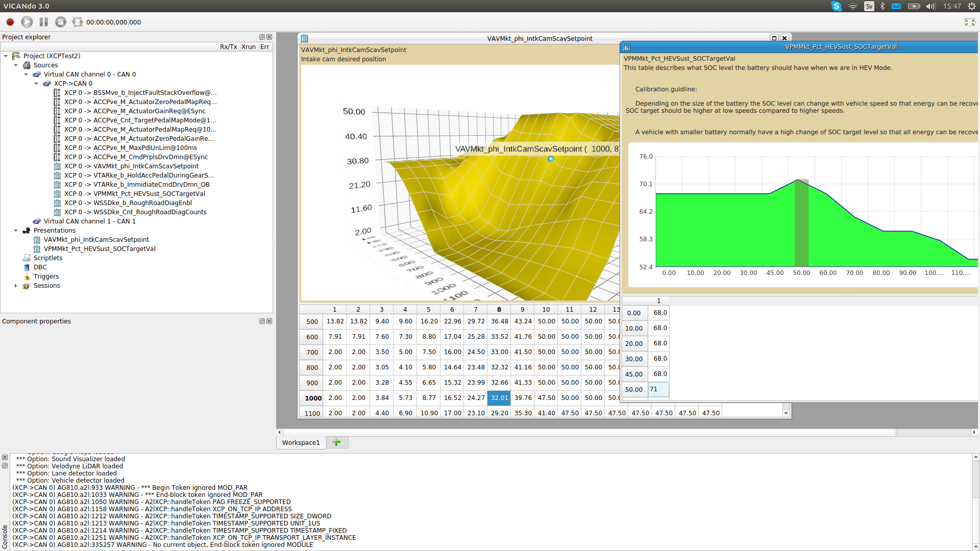Viewport: 980px width, 551px height.
Task: Click the Err column header
Action: pyautogui.click(x=265, y=47)
